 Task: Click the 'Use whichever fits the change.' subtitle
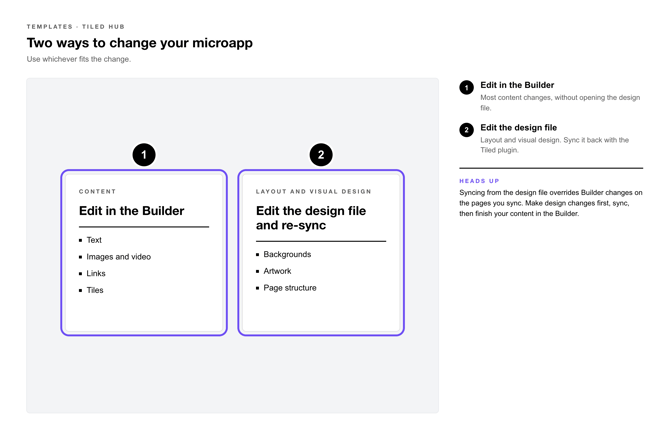coord(79,59)
